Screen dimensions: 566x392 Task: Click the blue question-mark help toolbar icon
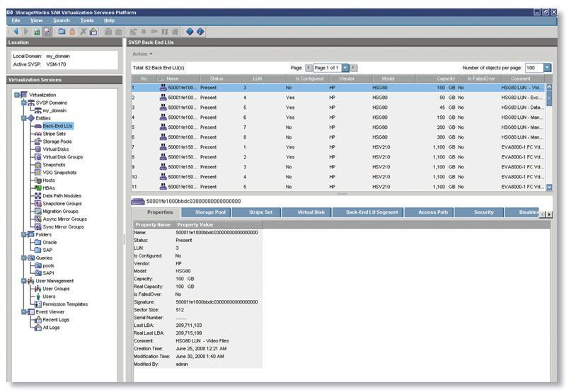click(x=190, y=32)
